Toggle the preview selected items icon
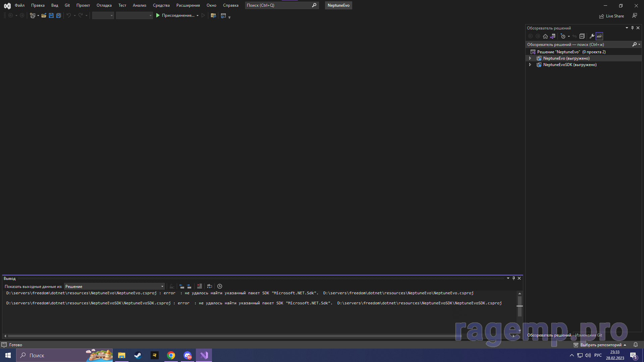 pyautogui.click(x=599, y=36)
